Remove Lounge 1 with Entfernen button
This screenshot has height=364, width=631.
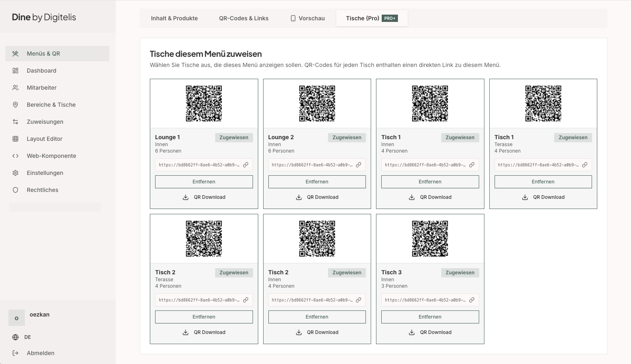click(204, 182)
